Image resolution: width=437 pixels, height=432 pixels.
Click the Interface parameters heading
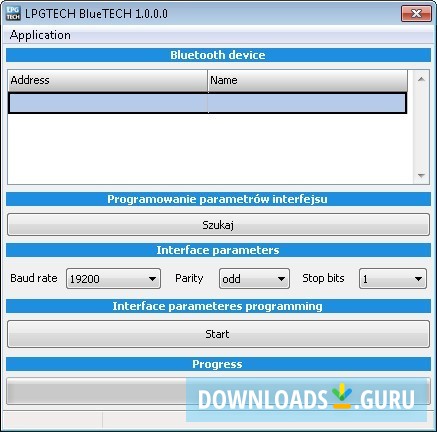[x=218, y=250]
